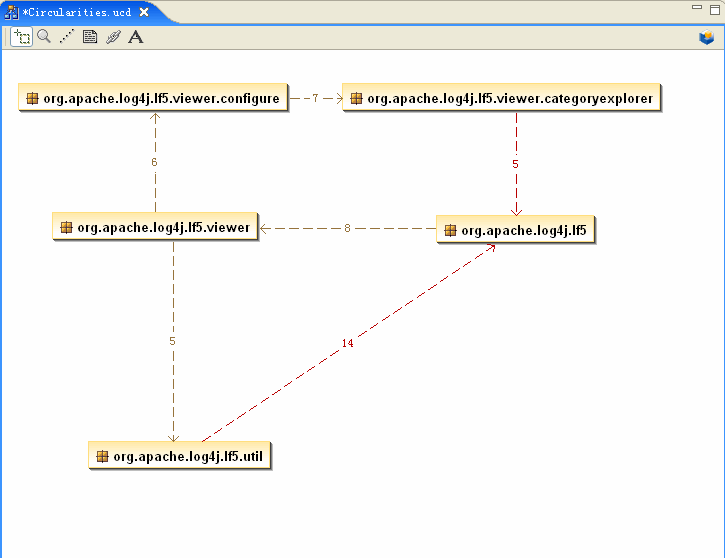Click the blue cube icon in toolbar
This screenshot has height=558, width=725.
click(x=707, y=37)
